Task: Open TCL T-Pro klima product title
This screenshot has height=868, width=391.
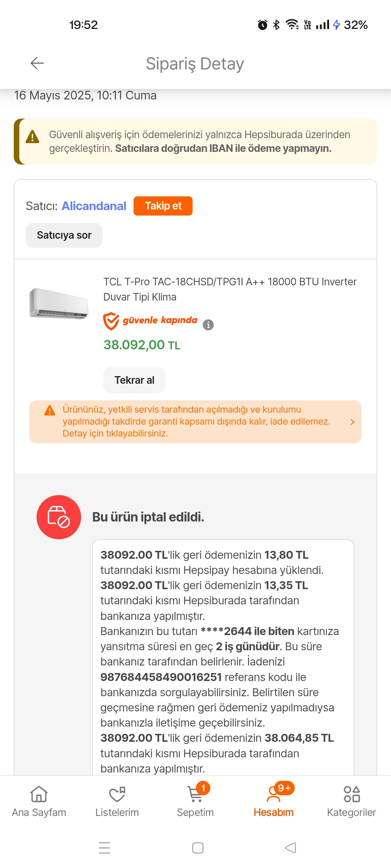Action: pos(230,289)
